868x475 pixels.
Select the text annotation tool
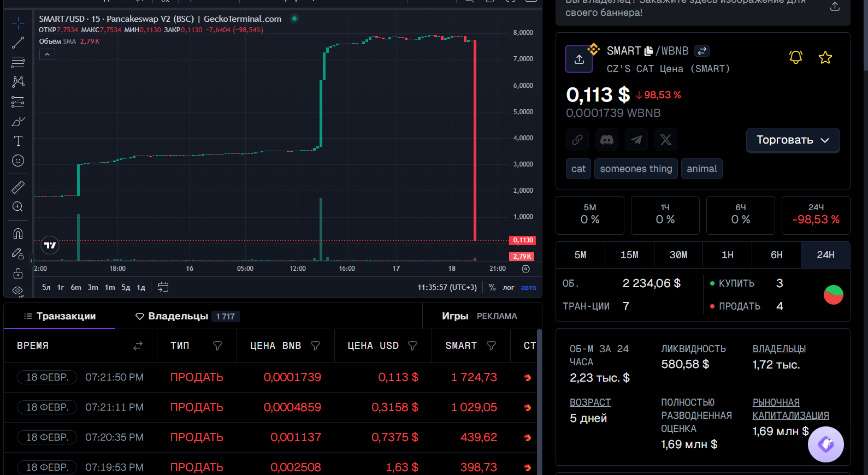(x=18, y=141)
